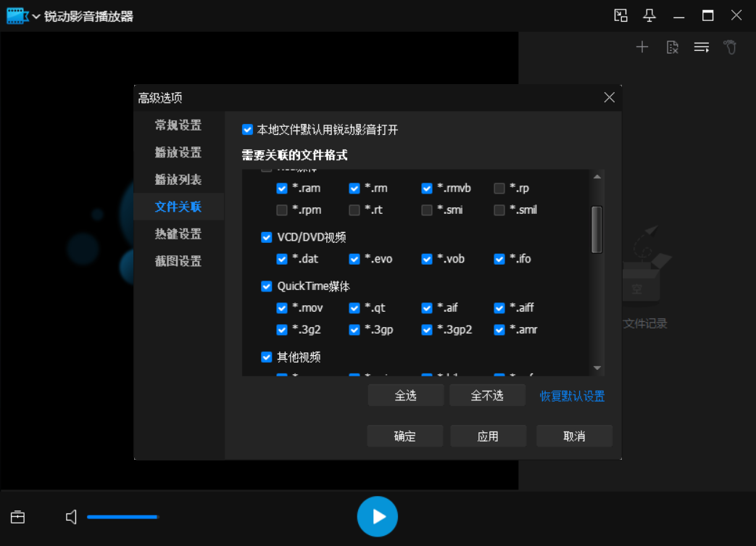
Task: Click the 取消 button
Action: (574, 436)
